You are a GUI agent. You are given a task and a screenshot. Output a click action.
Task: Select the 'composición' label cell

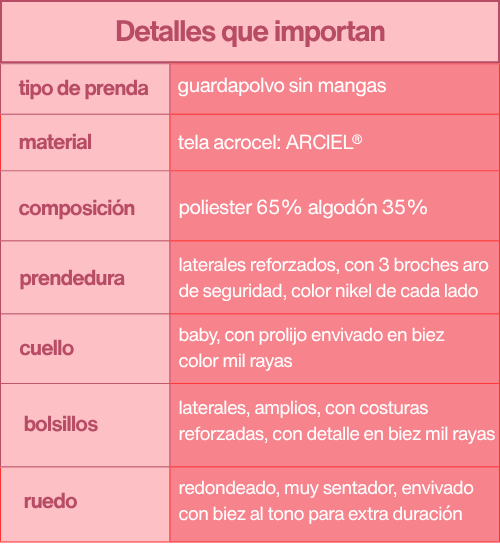point(85,206)
